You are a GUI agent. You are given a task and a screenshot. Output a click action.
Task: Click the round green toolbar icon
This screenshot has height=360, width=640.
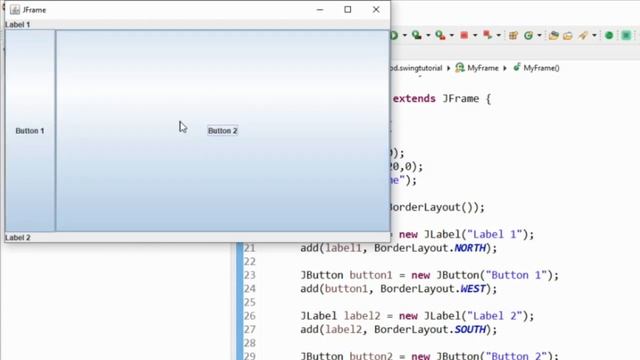pos(609,36)
